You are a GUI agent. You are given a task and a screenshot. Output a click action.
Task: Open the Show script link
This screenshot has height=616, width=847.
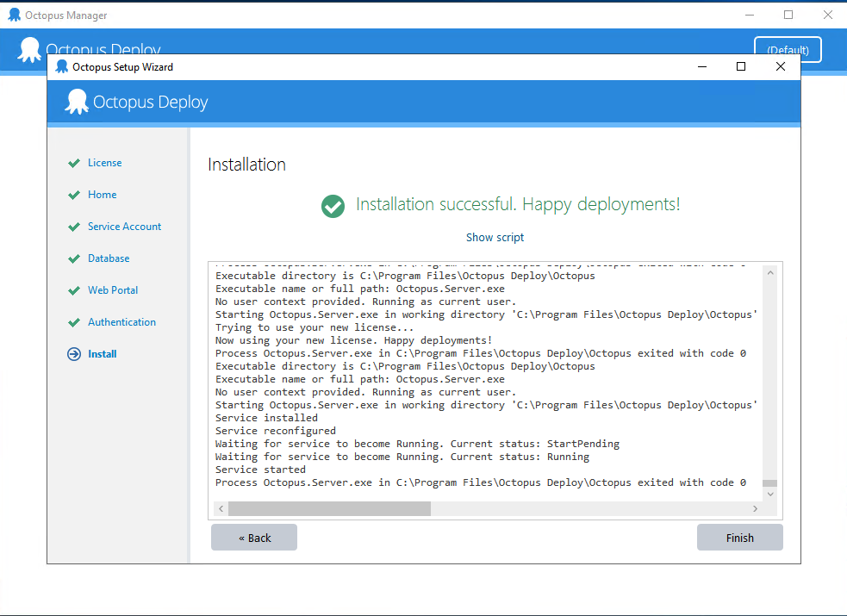click(x=495, y=237)
